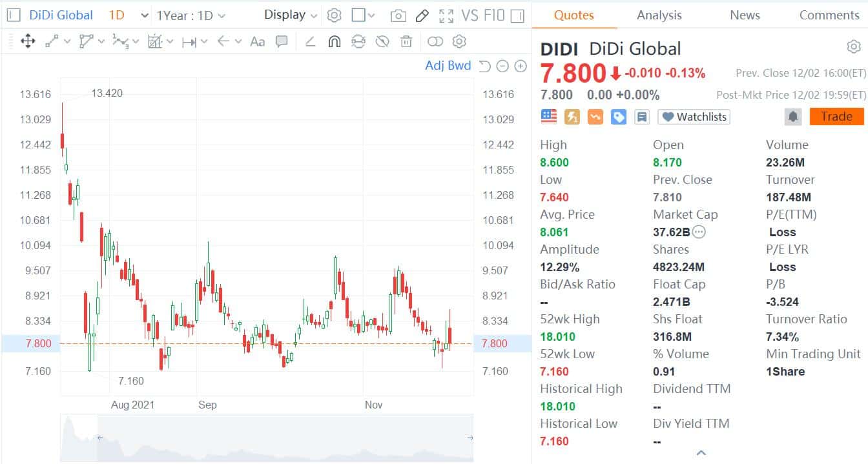Image resolution: width=868 pixels, height=464 pixels.
Task: Click the orange Trade button
Action: [x=836, y=117]
